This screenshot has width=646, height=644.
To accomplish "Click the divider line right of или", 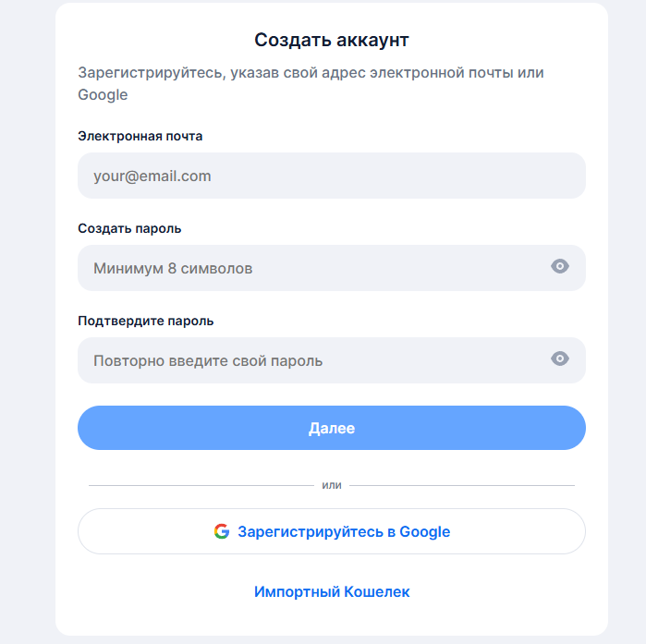I will (x=462, y=485).
